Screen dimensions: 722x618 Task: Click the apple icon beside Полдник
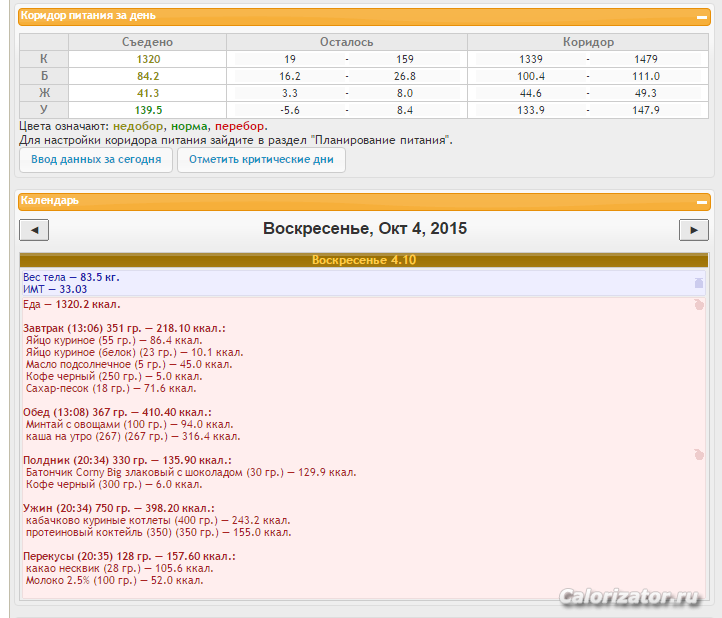point(699,455)
